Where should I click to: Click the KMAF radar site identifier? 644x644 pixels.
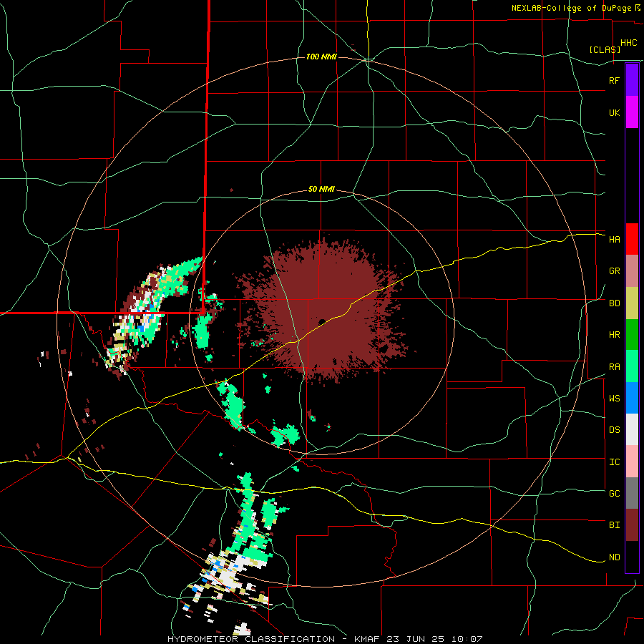coord(368,639)
